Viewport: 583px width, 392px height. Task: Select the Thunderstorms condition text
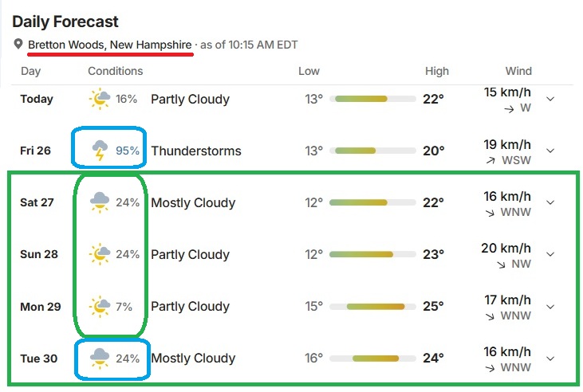coord(196,151)
